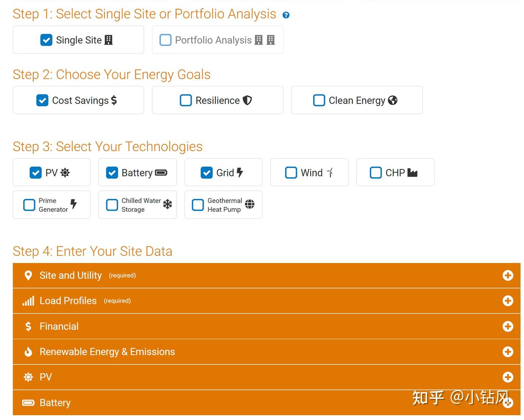Check the Resilience energy goal checkbox
This screenshot has height=420, width=524.
click(x=186, y=100)
